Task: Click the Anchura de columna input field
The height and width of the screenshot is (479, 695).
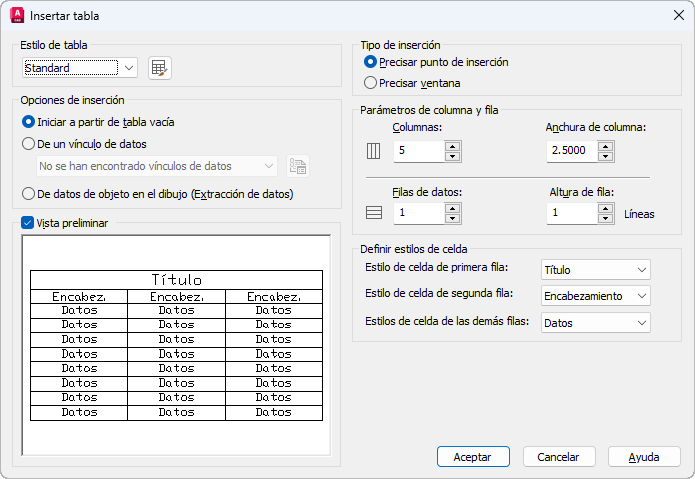Action: pos(571,151)
